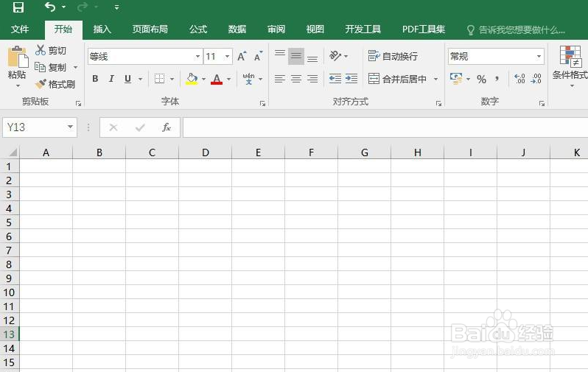Open the 字体 dialog launcher
Viewport: 588px width, 372px height.
(262, 104)
